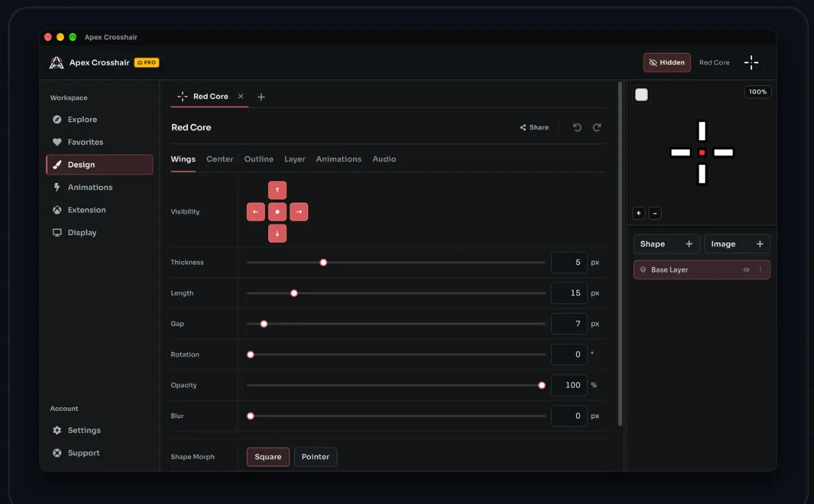Click the Rotation slider handle
Screen dimensions: 814x504
click(x=251, y=355)
